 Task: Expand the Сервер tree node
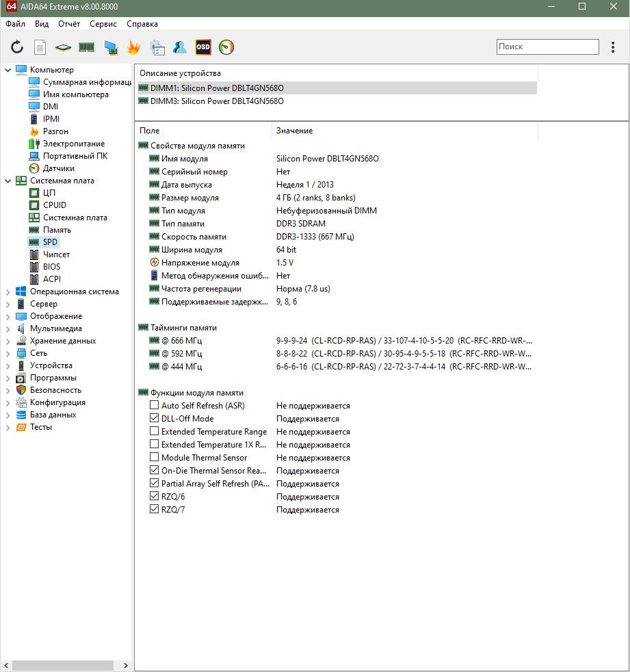pos(8,305)
